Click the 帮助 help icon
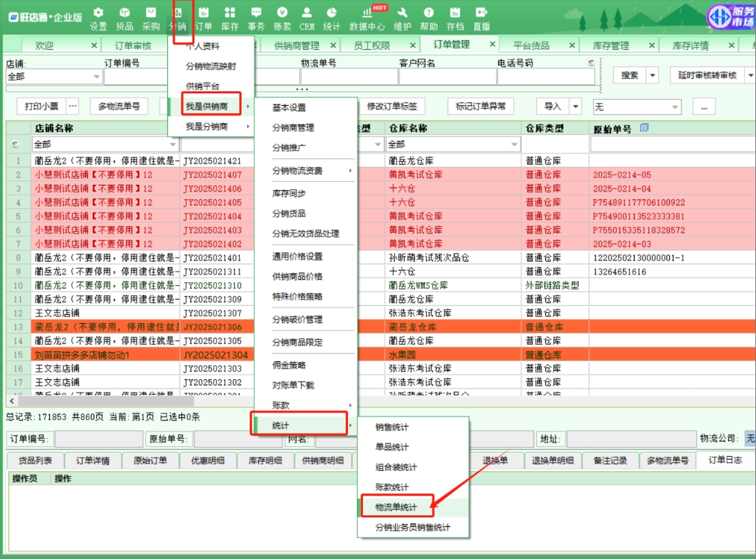The width and height of the screenshot is (756, 559). 428,18
